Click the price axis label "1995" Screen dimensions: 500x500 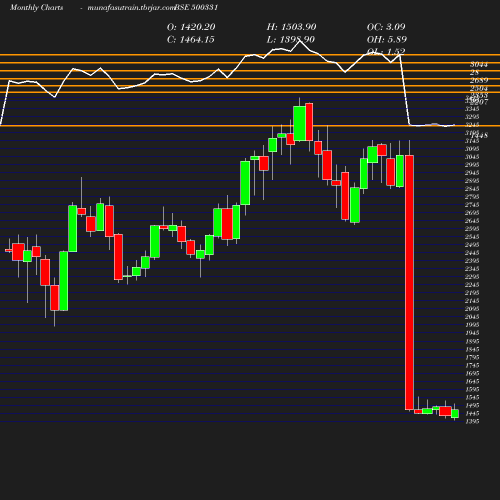472,325
